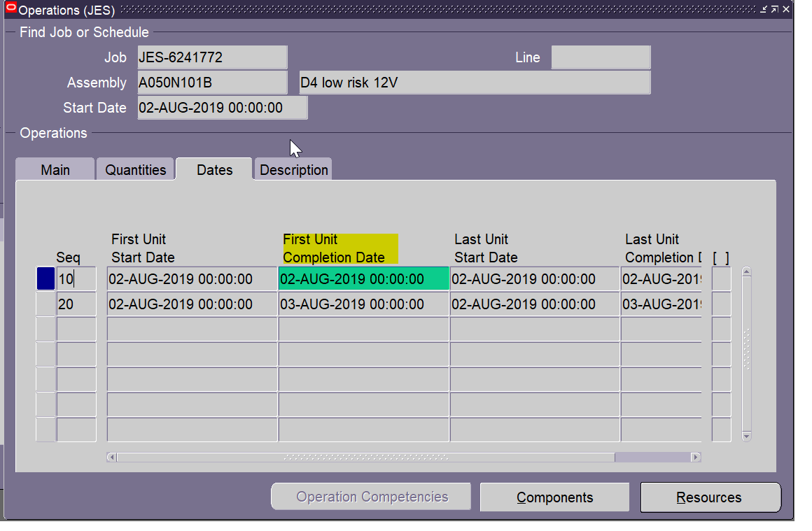Image resolution: width=812 pixels, height=531 pixels.
Task: Click the restore window icon on the title bar
Action: point(775,9)
